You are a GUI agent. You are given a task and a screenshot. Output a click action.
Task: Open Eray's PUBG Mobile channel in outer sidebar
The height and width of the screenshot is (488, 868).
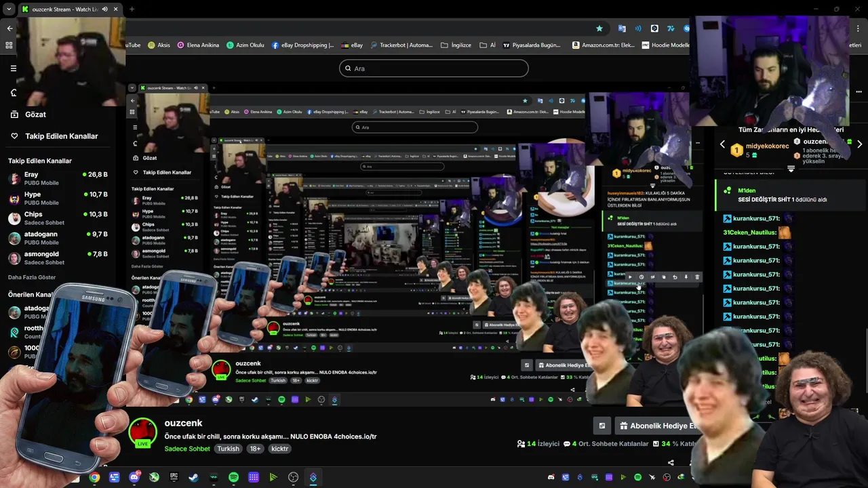pos(58,179)
